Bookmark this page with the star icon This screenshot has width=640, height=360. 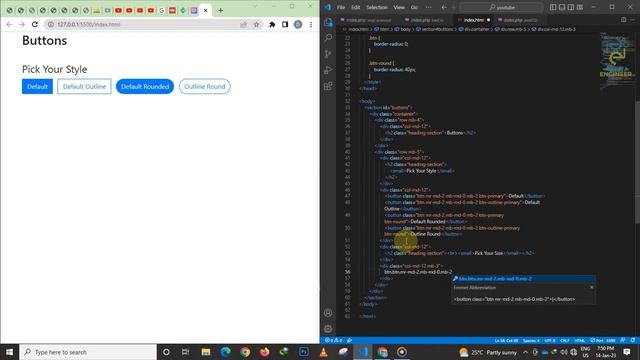click(x=256, y=24)
